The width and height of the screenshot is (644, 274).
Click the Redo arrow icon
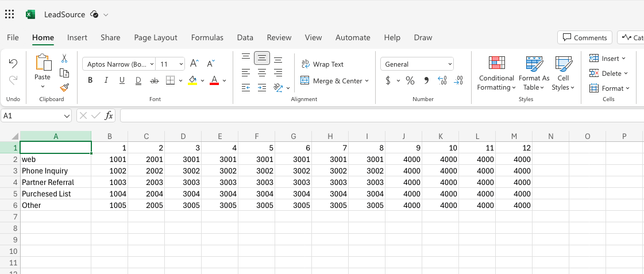[13, 80]
